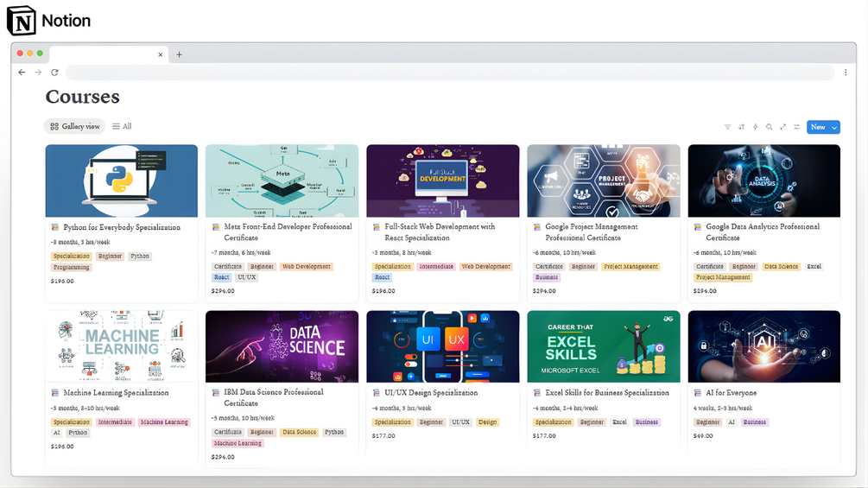Image resolution: width=868 pixels, height=488 pixels.
Task: Click page icon beside UI/UX Design Specialization
Action: pyautogui.click(x=376, y=393)
